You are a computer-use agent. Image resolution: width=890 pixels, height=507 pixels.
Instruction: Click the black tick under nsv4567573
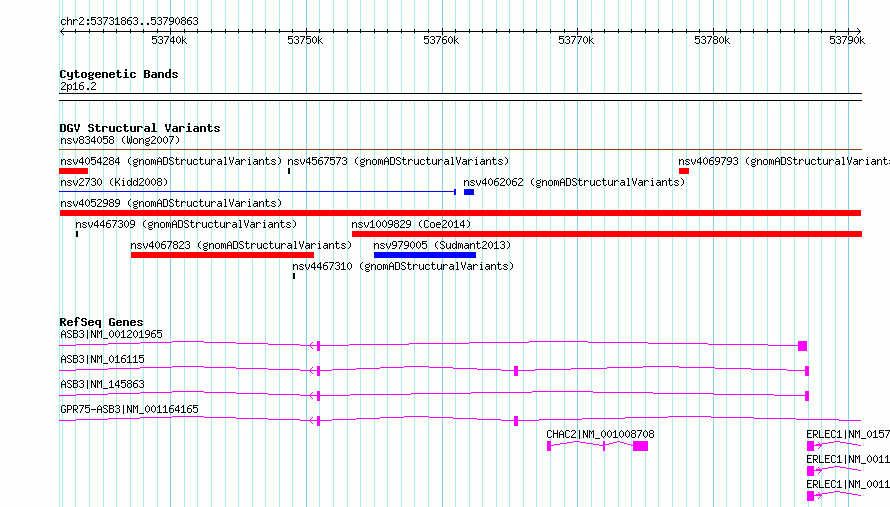(x=289, y=171)
